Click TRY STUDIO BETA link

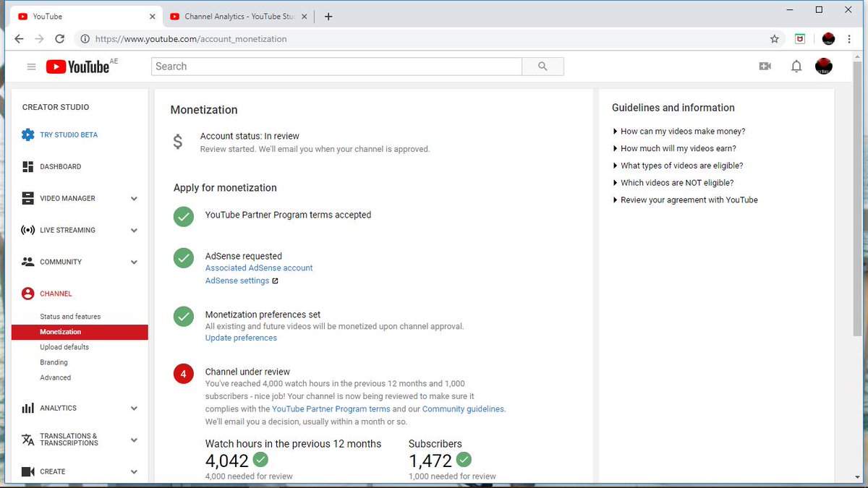[69, 134]
